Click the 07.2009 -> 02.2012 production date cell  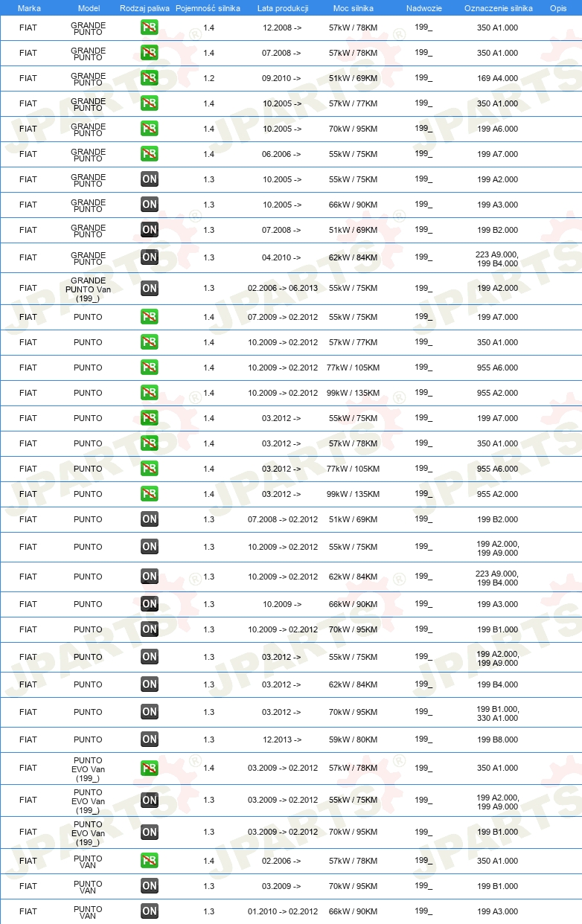click(283, 317)
